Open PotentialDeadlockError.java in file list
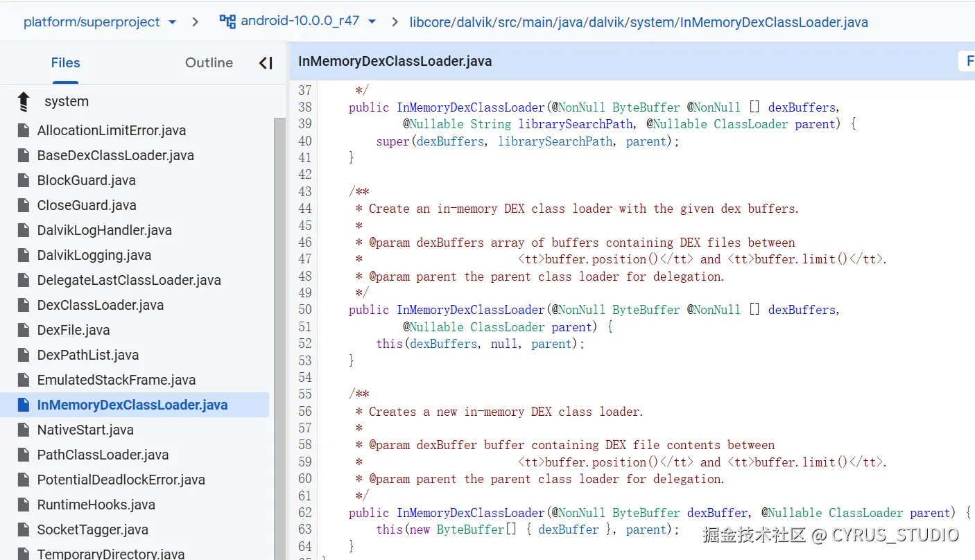 pyautogui.click(x=121, y=480)
